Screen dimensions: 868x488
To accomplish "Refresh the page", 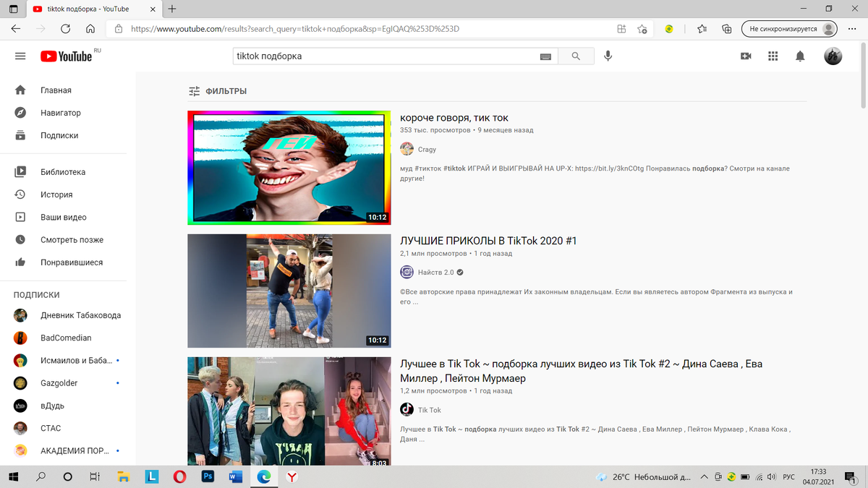I will [66, 29].
